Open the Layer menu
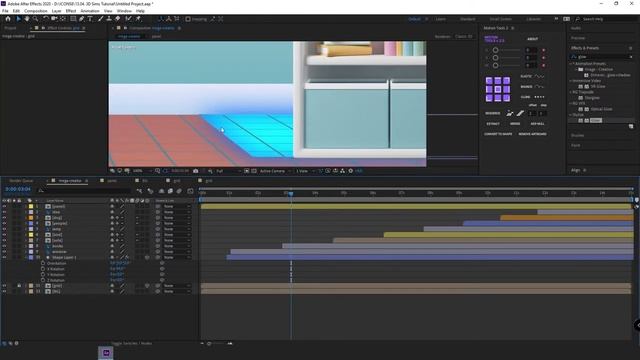The height and width of the screenshot is (360, 640). coord(56,11)
